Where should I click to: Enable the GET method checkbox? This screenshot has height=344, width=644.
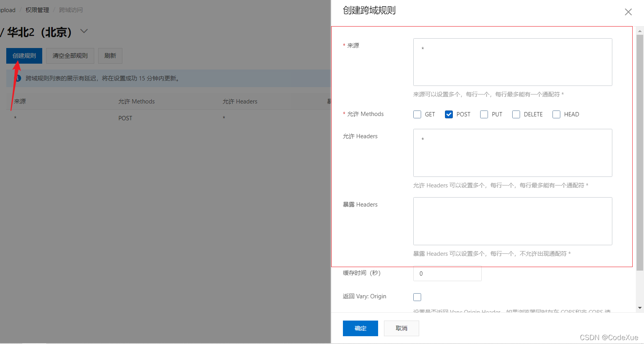click(417, 114)
